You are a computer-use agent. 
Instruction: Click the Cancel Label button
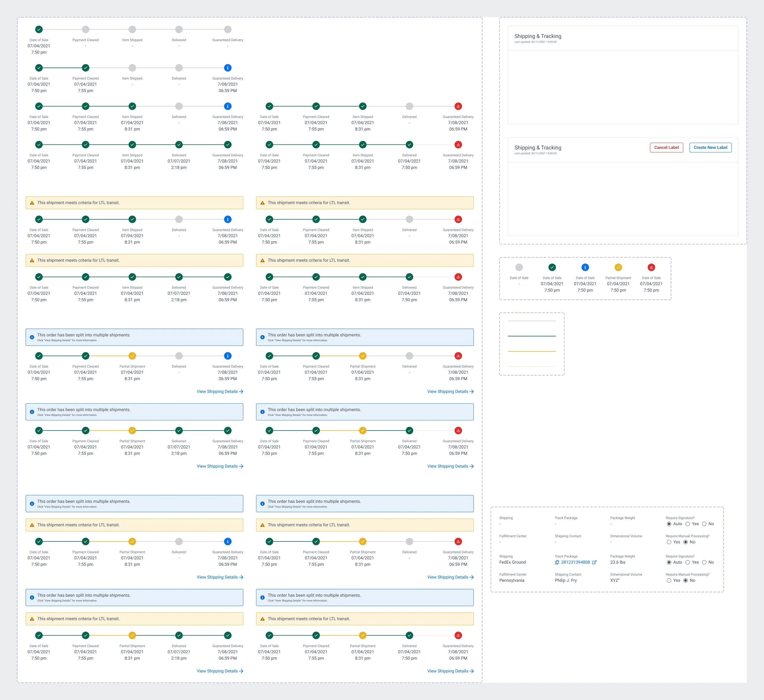(666, 148)
